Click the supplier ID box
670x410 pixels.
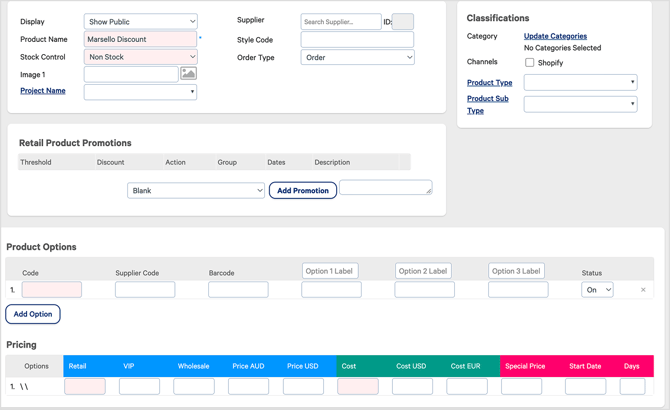[x=403, y=21]
